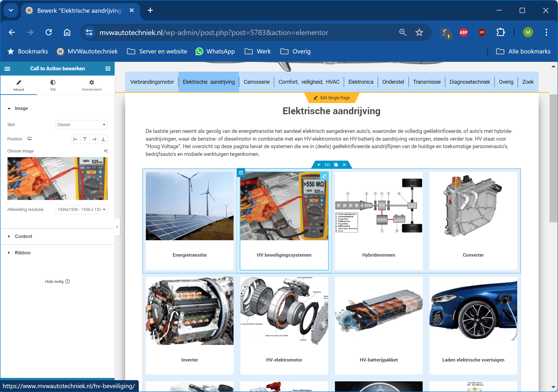Click the responsive device icon beside Position
558x392 pixels.
[x=29, y=139]
